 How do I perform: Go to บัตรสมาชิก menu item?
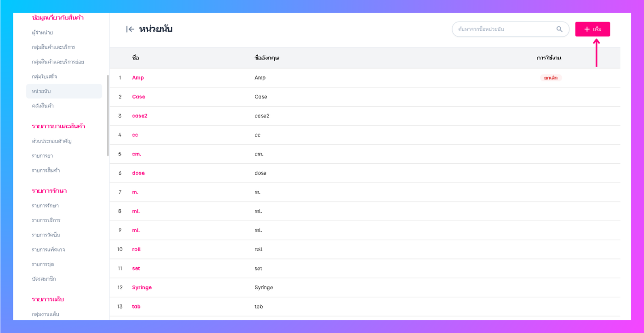coord(44,279)
